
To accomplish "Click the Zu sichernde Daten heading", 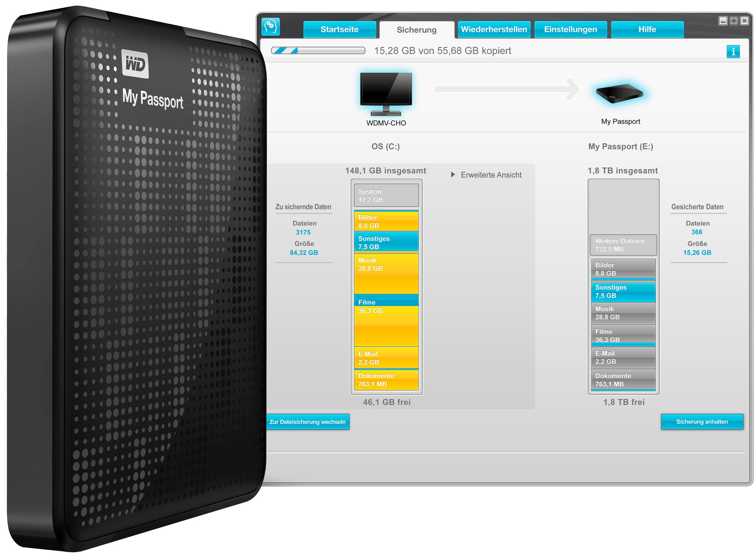I will click(x=303, y=207).
